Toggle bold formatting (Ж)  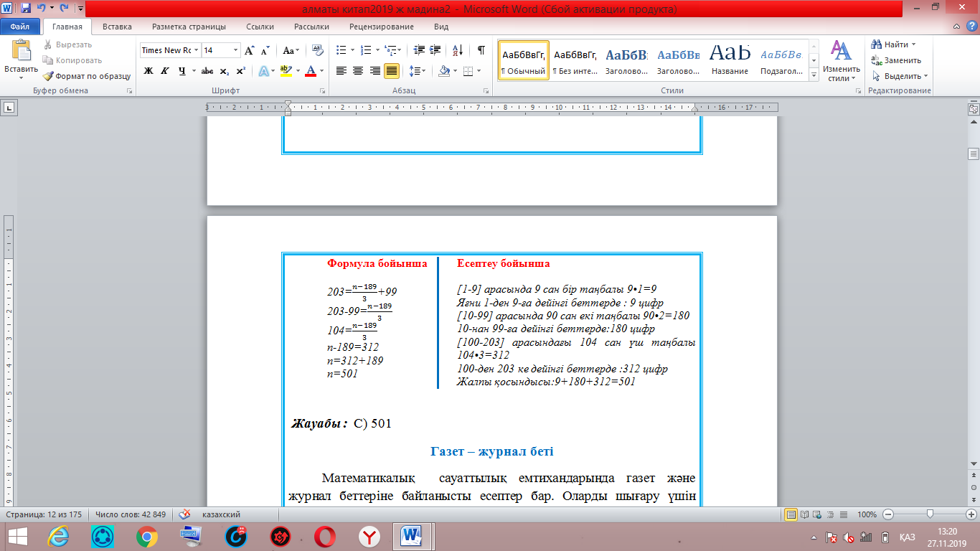click(149, 70)
